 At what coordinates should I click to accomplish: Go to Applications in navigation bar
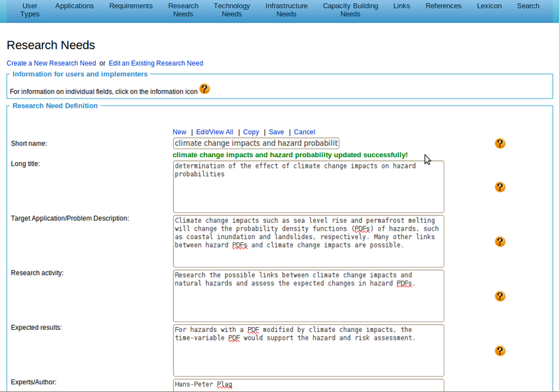coord(74,6)
